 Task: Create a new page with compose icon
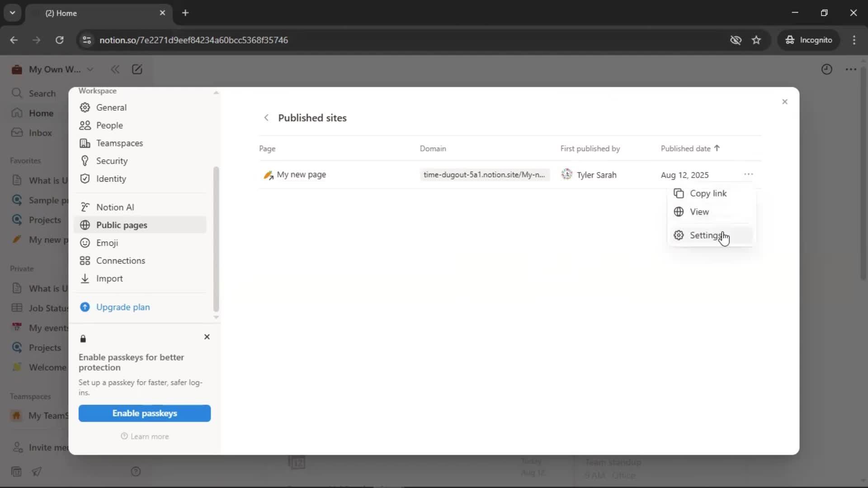click(x=137, y=70)
